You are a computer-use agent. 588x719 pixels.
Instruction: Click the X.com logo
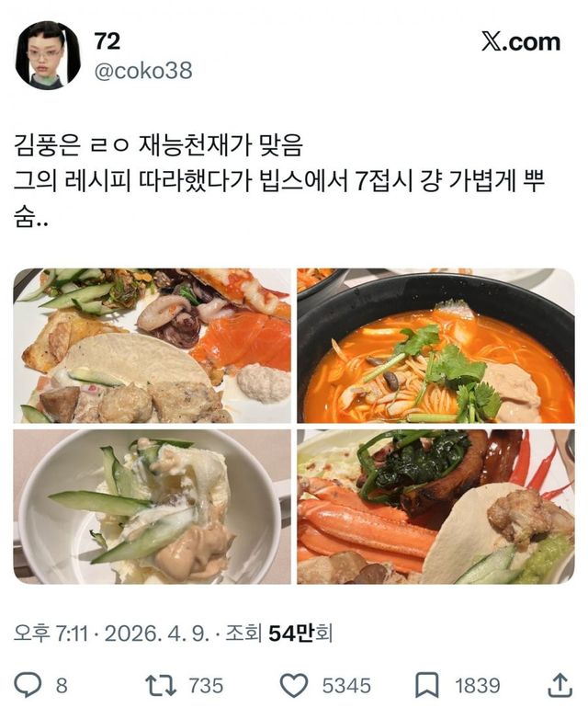point(521,41)
